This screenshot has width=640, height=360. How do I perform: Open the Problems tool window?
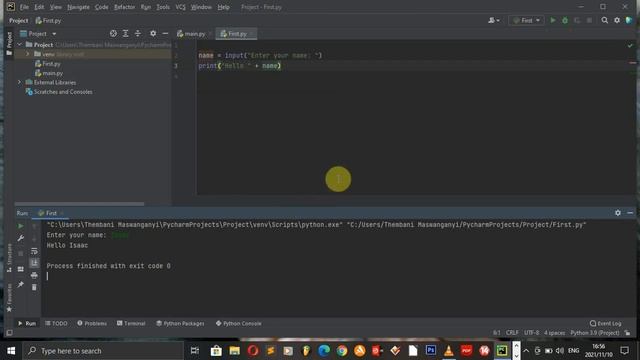92,323
